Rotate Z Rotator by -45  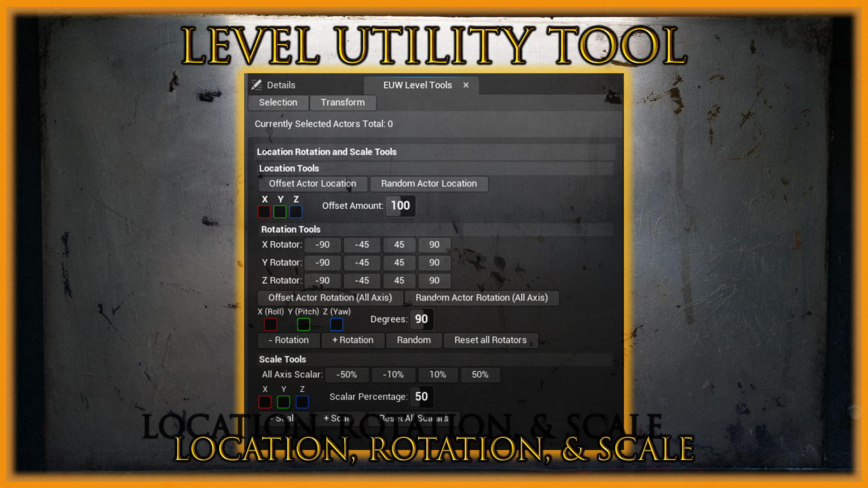(x=362, y=281)
